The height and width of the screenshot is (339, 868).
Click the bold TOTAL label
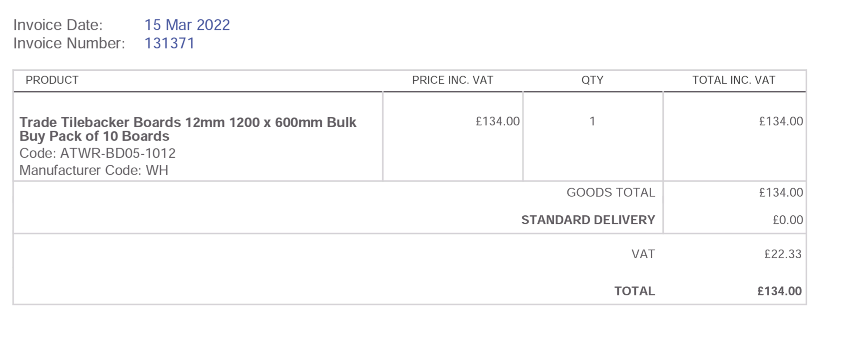point(635,291)
